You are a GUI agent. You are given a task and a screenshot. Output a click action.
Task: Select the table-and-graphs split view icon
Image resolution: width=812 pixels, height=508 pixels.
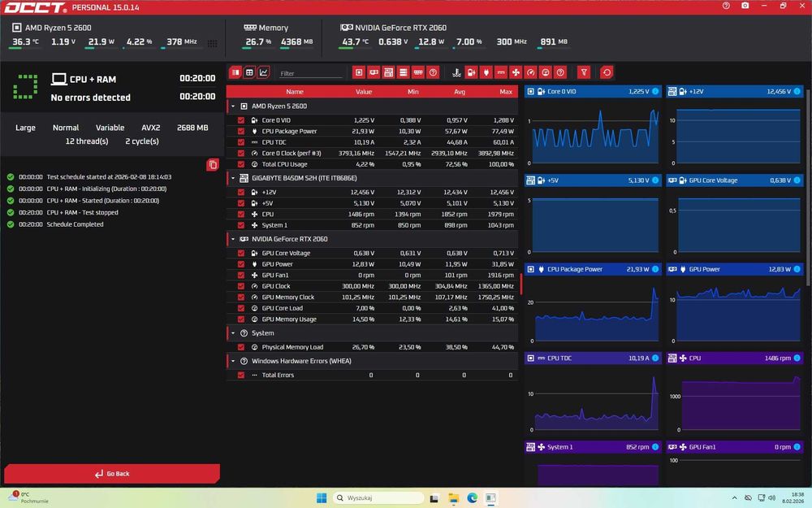tap(235, 72)
